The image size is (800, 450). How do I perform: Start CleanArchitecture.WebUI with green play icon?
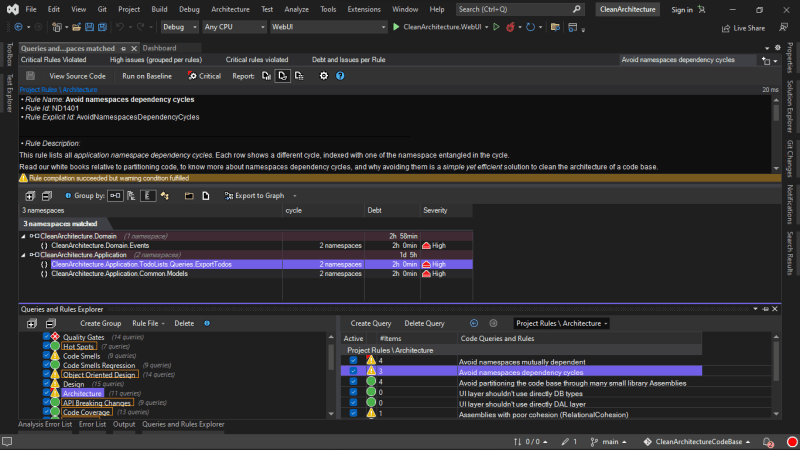pos(396,27)
